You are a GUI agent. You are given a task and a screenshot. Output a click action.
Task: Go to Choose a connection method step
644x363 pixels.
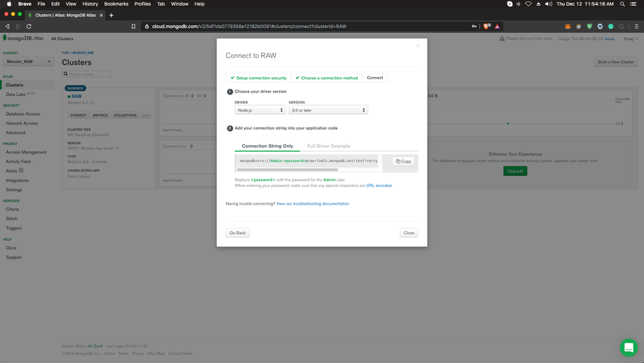(326, 78)
